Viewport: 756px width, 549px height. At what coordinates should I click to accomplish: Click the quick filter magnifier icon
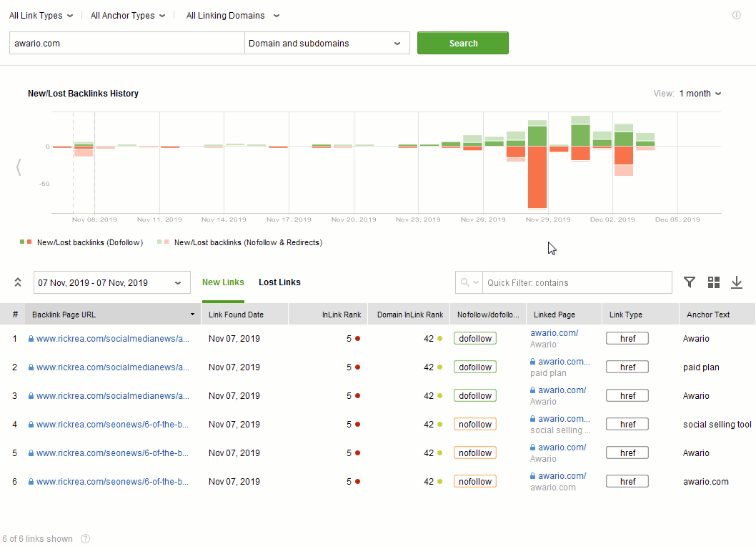pyautogui.click(x=464, y=282)
